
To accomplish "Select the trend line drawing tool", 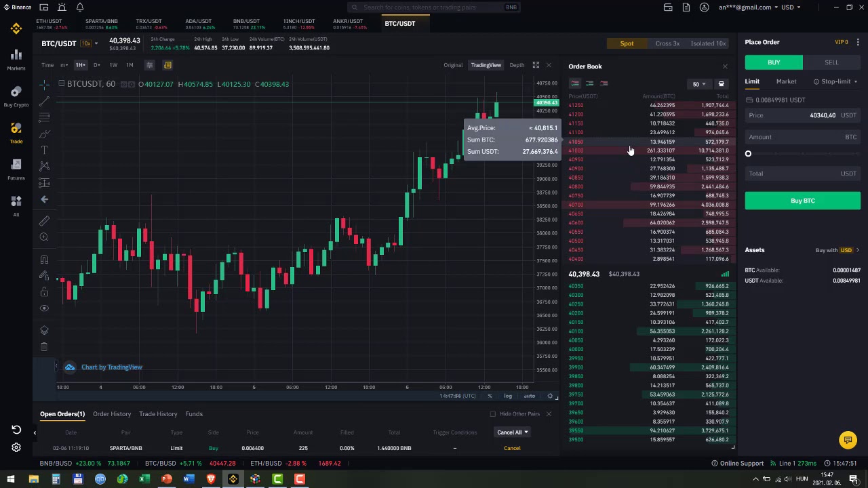I will [x=44, y=101].
